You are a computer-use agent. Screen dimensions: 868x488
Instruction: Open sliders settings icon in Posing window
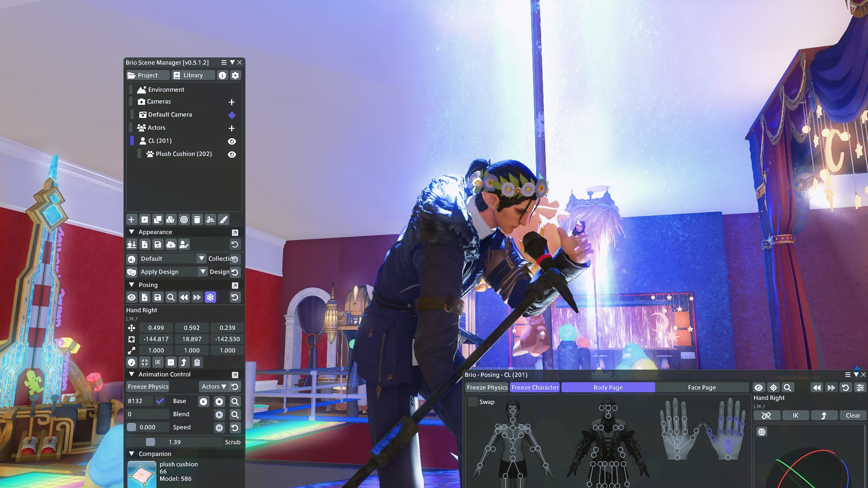(860, 388)
